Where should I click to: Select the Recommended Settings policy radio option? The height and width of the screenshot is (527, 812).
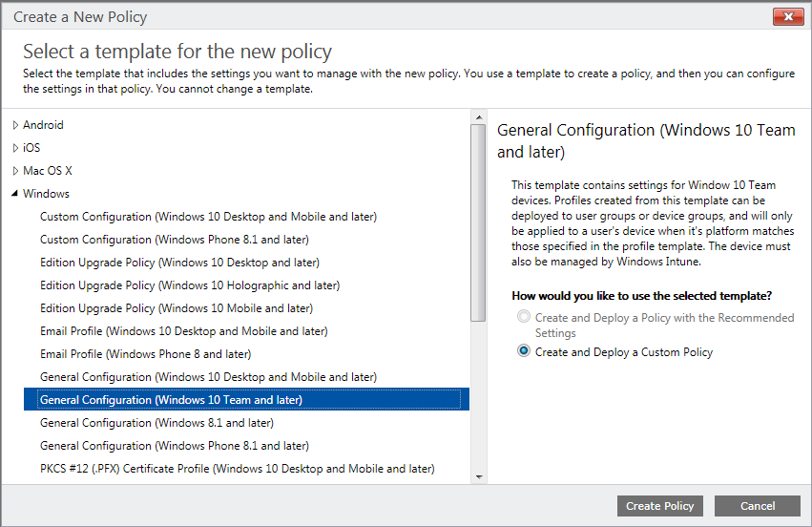coord(523,318)
